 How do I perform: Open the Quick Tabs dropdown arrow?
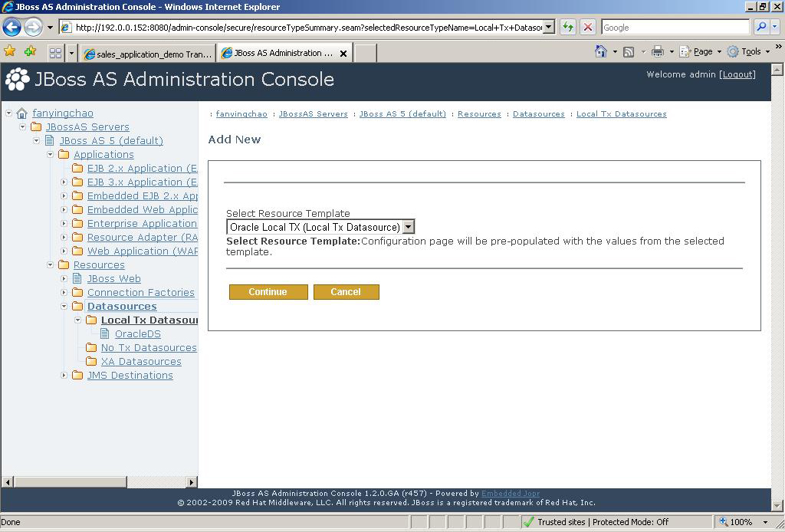point(71,53)
